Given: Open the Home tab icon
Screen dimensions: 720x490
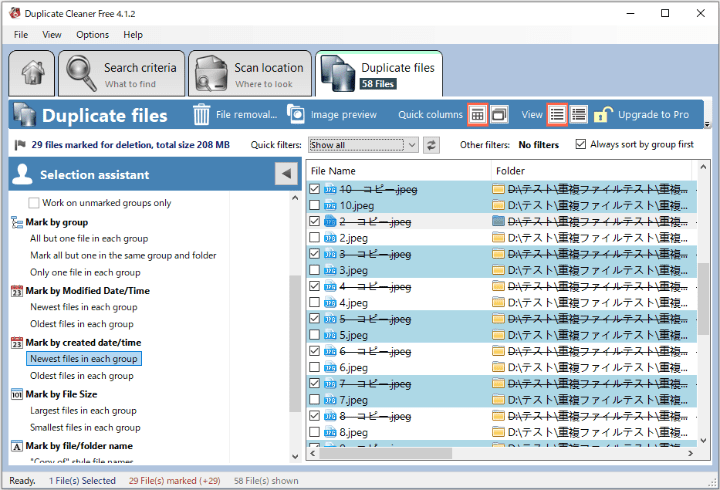Looking at the screenshot, I should [x=32, y=73].
